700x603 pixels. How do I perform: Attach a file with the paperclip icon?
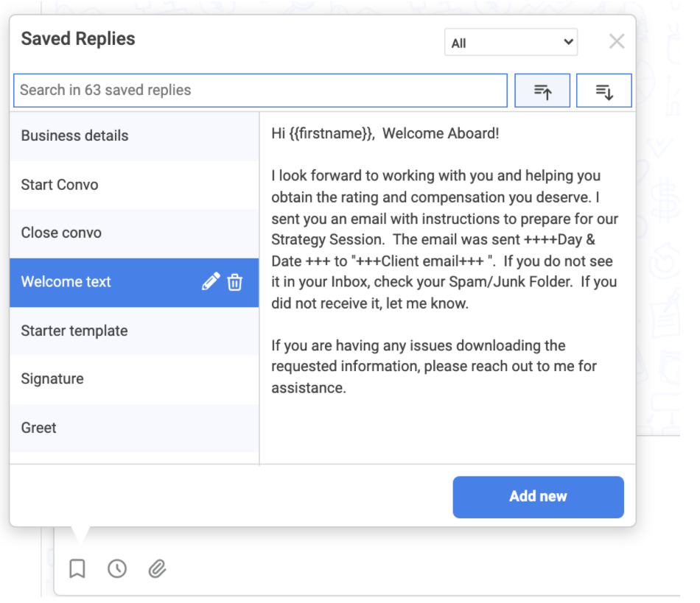(x=157, y=568)
